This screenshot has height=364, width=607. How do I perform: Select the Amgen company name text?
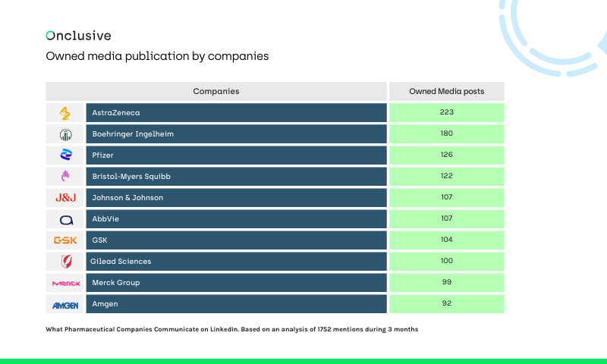click(x=105, y=304)
